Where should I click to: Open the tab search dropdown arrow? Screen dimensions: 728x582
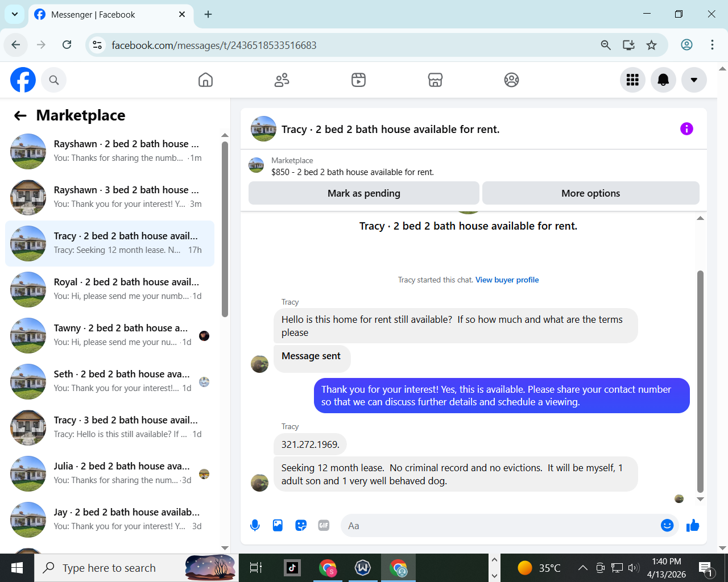tap(15, 14)
